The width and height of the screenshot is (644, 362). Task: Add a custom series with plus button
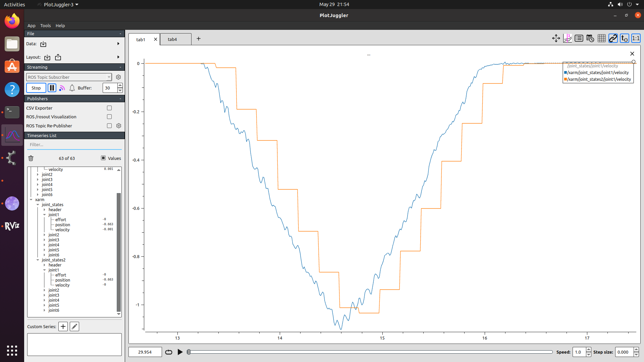(63, 326)
